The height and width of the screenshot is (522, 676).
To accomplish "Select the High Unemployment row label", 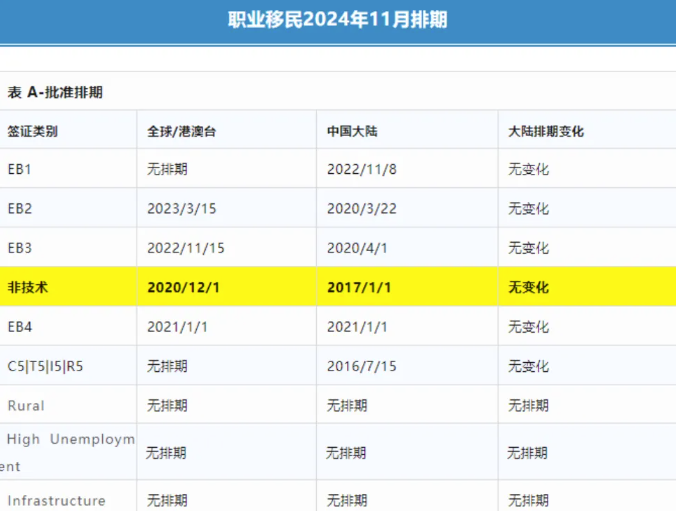I will coord(68,453).
